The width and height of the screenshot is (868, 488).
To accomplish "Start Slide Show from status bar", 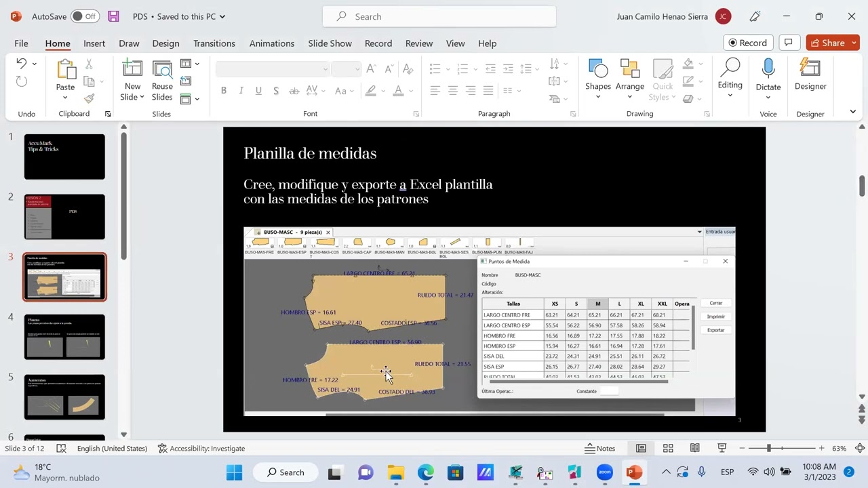I will pos(722,448).
